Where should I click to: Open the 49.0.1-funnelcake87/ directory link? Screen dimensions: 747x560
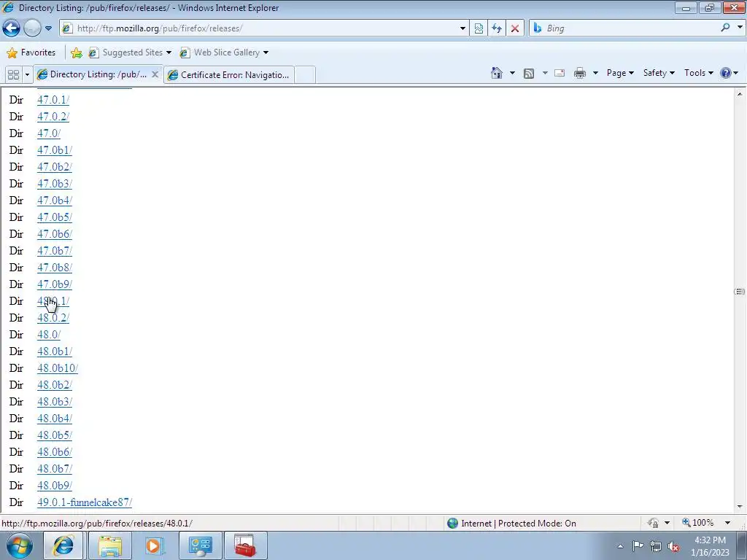click(x=85, y=502)
